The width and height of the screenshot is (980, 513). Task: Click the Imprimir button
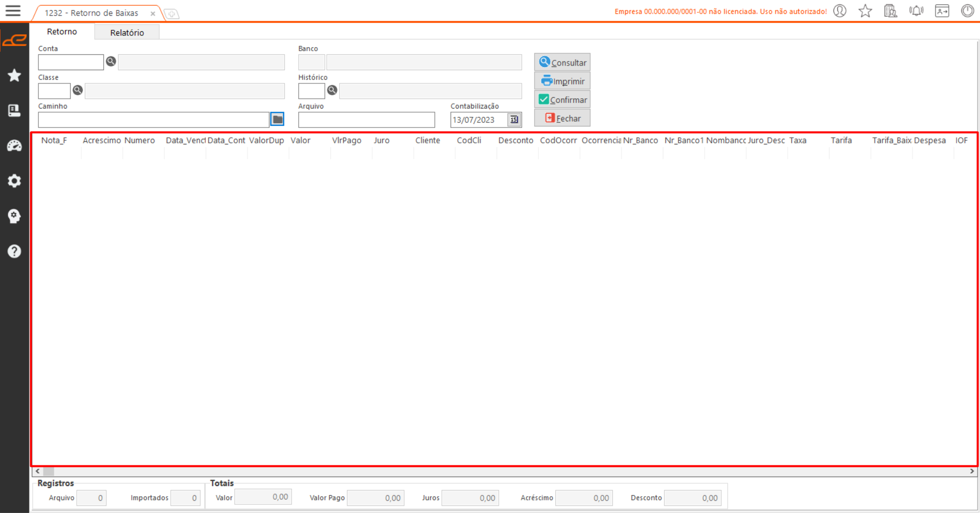562,81
